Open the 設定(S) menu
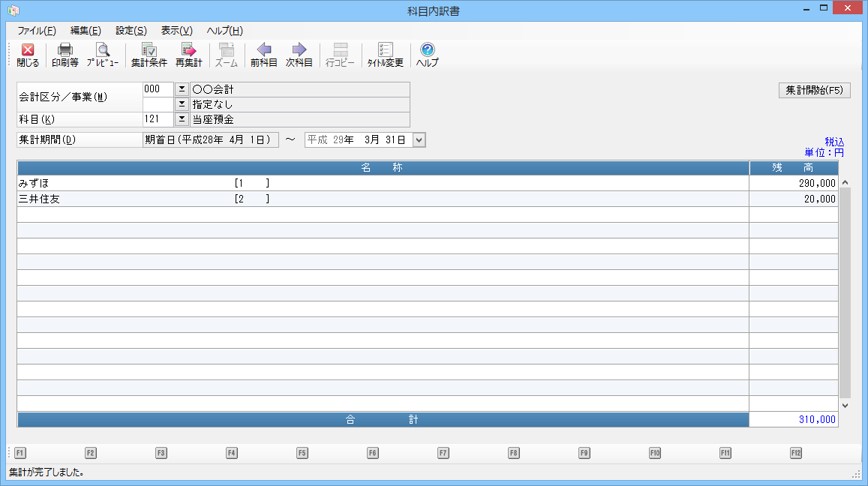868x486 pixels. tap(130, 31)
